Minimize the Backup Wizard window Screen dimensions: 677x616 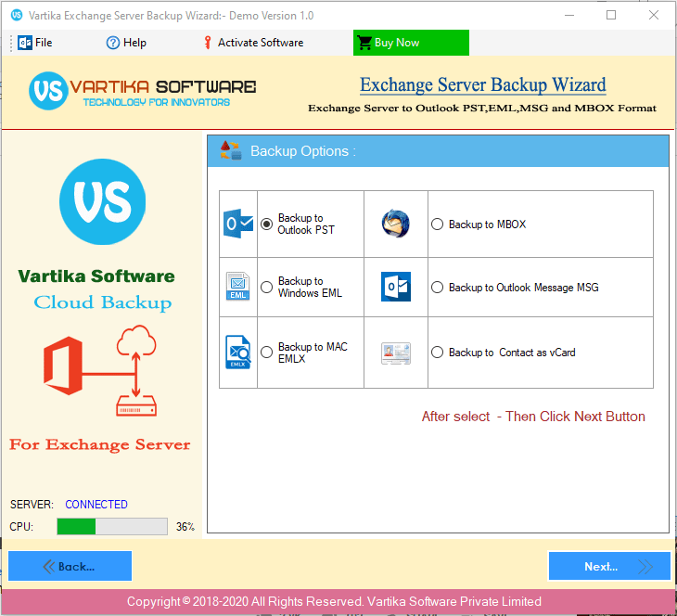pyautogui.click(x=569, y=15)
